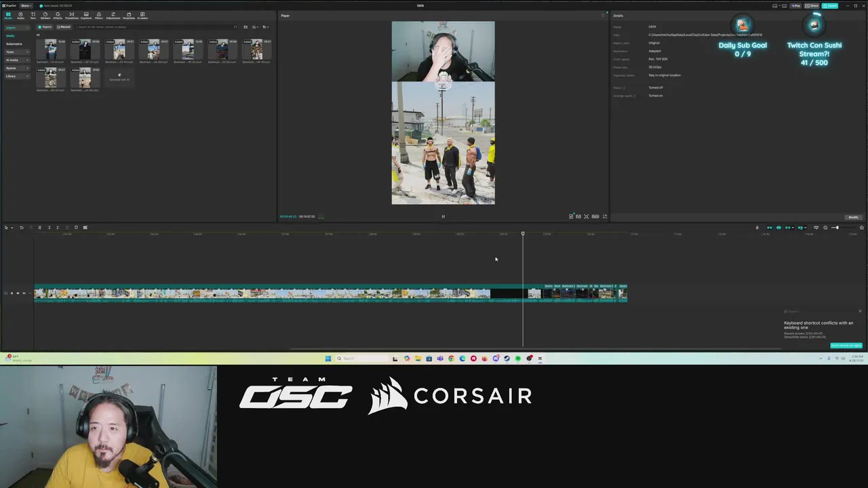Select the Media tab
The width and height of the screenshot is (868, 488).
coord(8,16)
